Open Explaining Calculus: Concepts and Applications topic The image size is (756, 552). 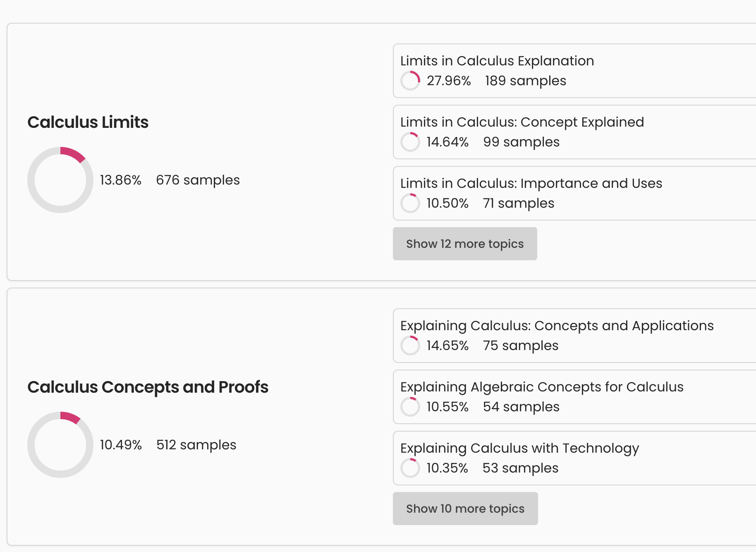point(557,326)
